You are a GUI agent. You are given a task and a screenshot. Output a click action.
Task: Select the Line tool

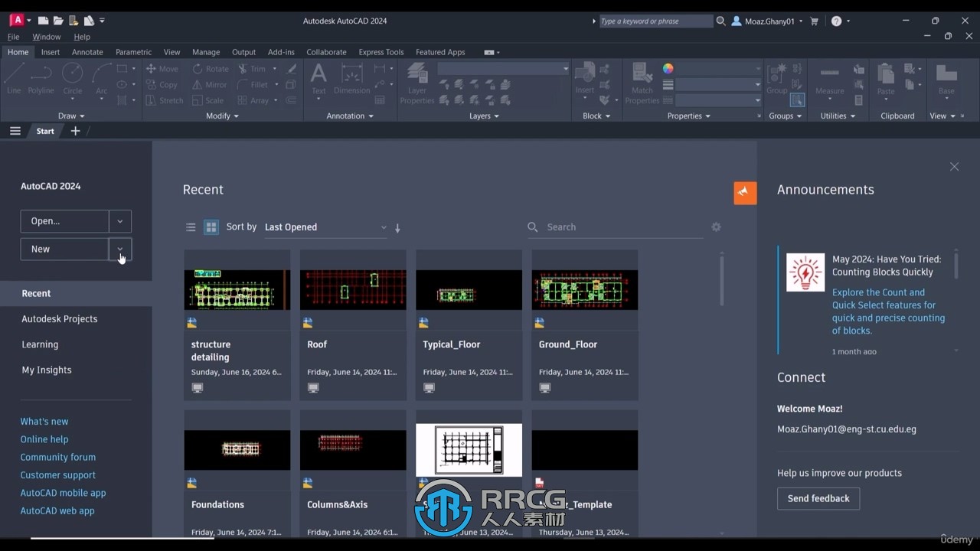[x=15, y=79]
